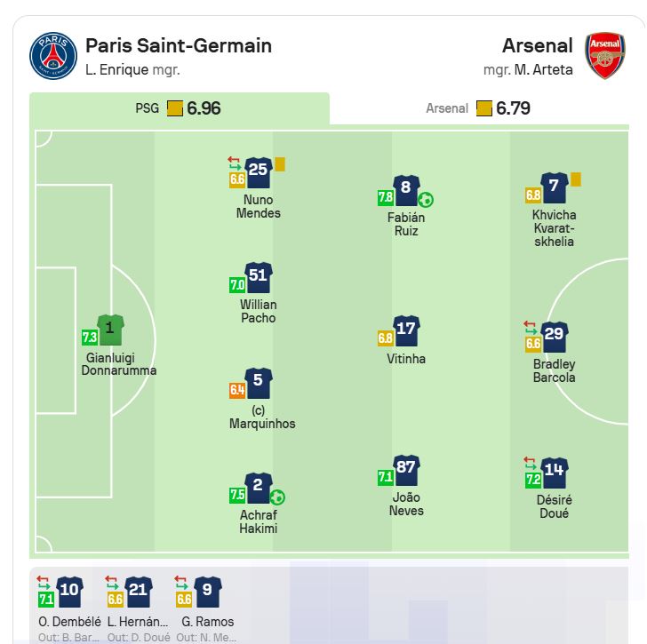Click Vitinha's 6.8 rating badge

pos(386,338)
